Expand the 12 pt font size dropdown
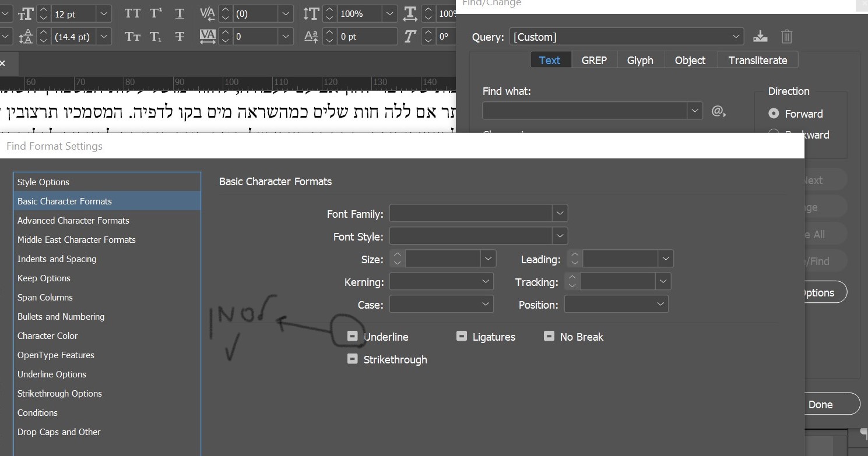The height and width of the screenshot is (456, 868). click(104, 13)
